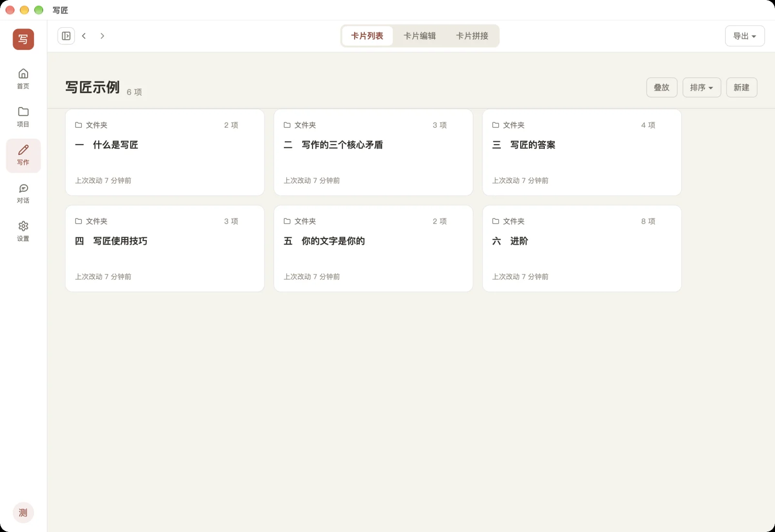Click 写匠 title in window titlebar
This screenshot has width=775, height=532.
(x=61, y=10)
